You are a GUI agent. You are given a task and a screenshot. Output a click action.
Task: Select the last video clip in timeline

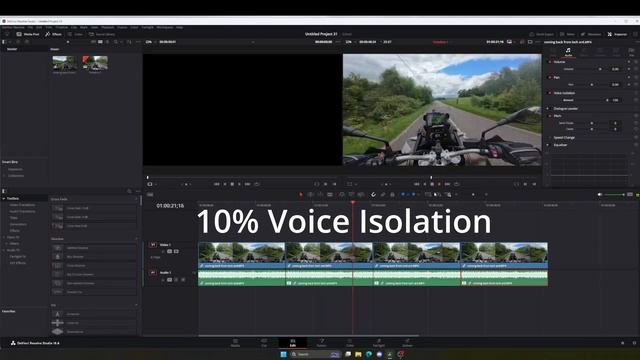pos(504,255)
